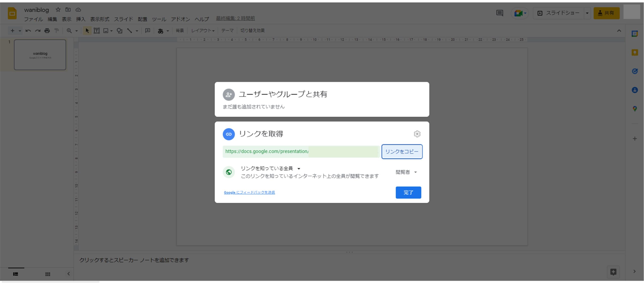This screenshot has height=283, width=644.
Task: Open Contacts side panel icon
Action: [635, 90]
